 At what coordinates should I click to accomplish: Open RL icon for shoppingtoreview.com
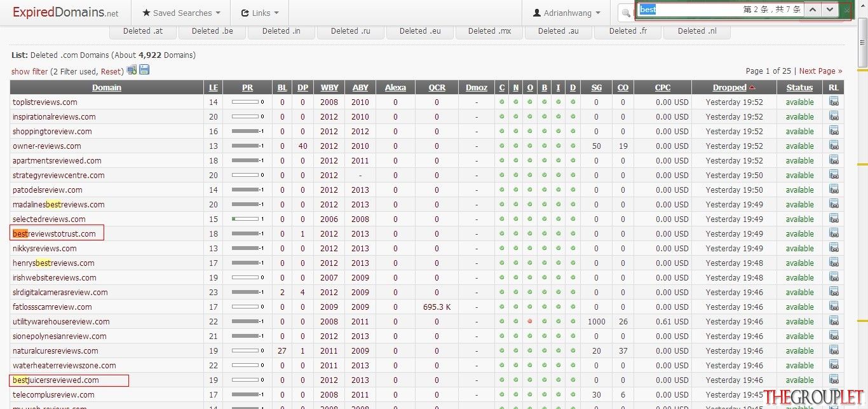(x=834, y=131)
